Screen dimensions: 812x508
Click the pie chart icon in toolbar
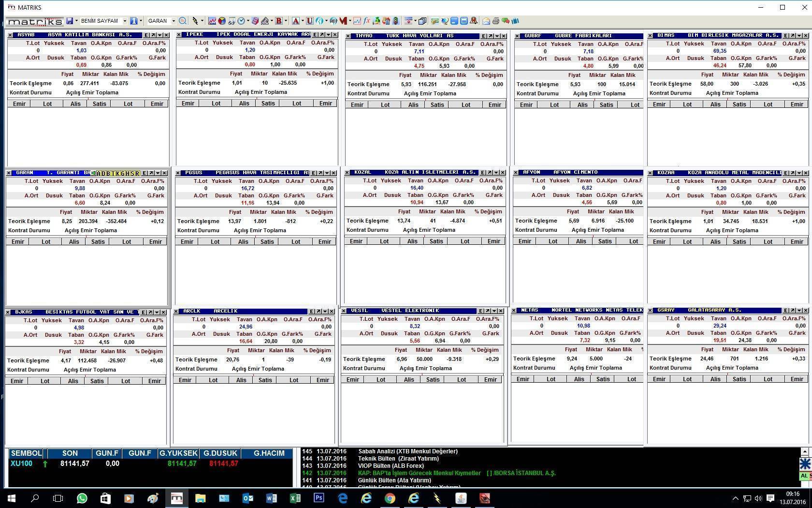221,21
